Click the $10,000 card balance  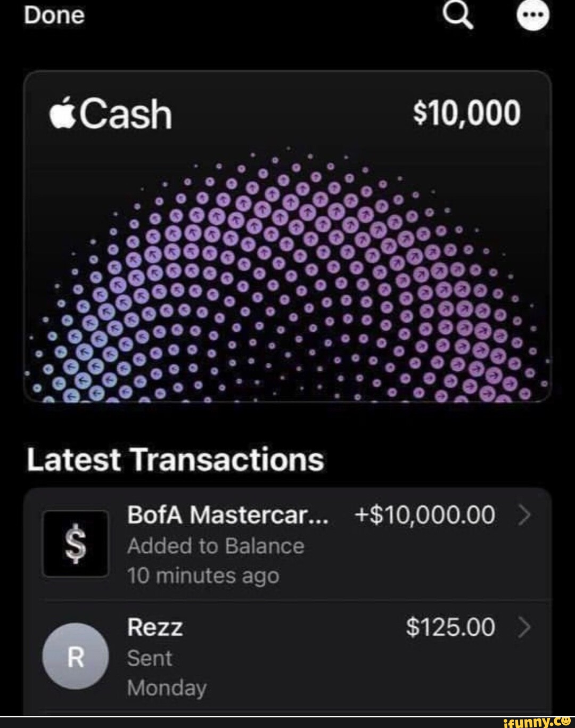pyautogui.click(x=467, y=114)
